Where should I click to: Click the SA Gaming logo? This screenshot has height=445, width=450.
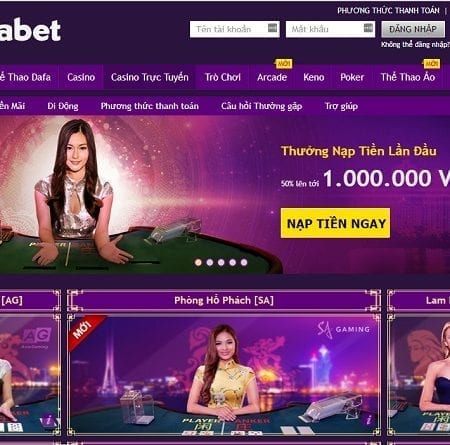[x=343, y=330]
